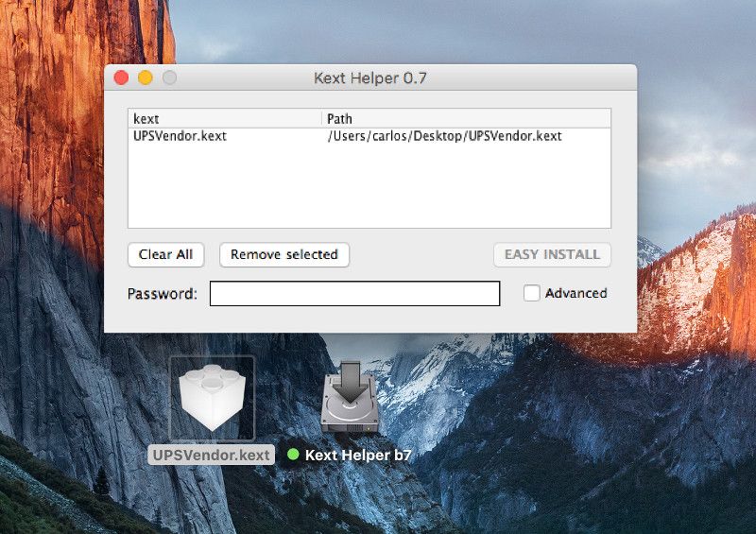Click the /Users/carlos/Desktop/UPSVendor.kext path cell

(x=444, y=136)
